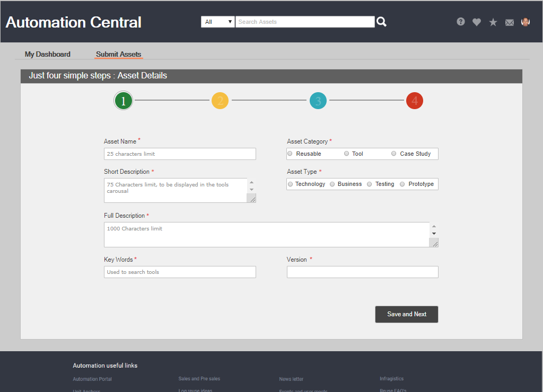Viewport: 543px width, 392px height.
Task: Click Short Description scroll up arrow
Action: coord(251,182)
